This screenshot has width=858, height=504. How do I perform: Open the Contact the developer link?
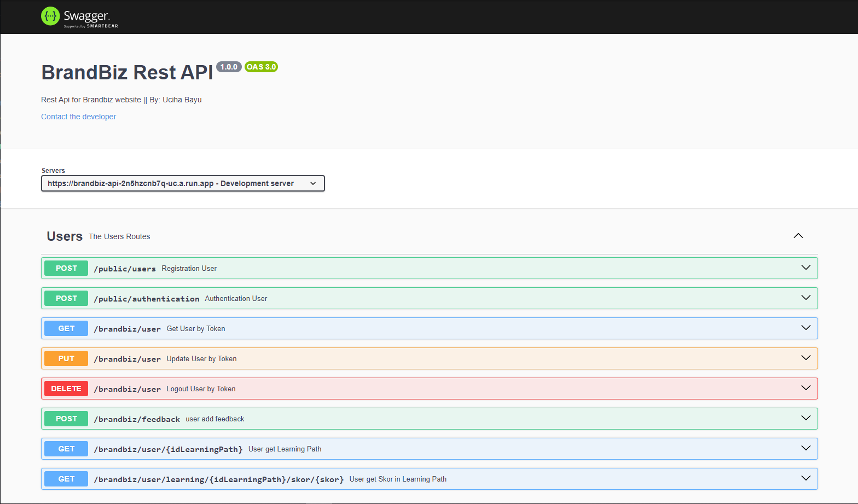pyautogui.click(x=78, y=117)
